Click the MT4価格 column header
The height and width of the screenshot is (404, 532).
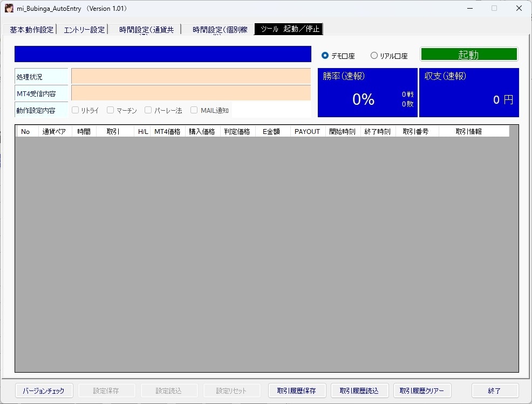pos(167,131)
